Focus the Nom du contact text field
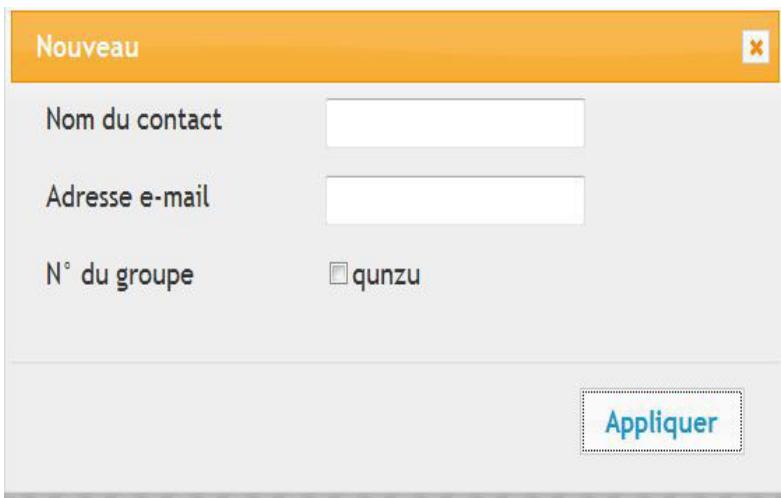 (x=455, y=123)
